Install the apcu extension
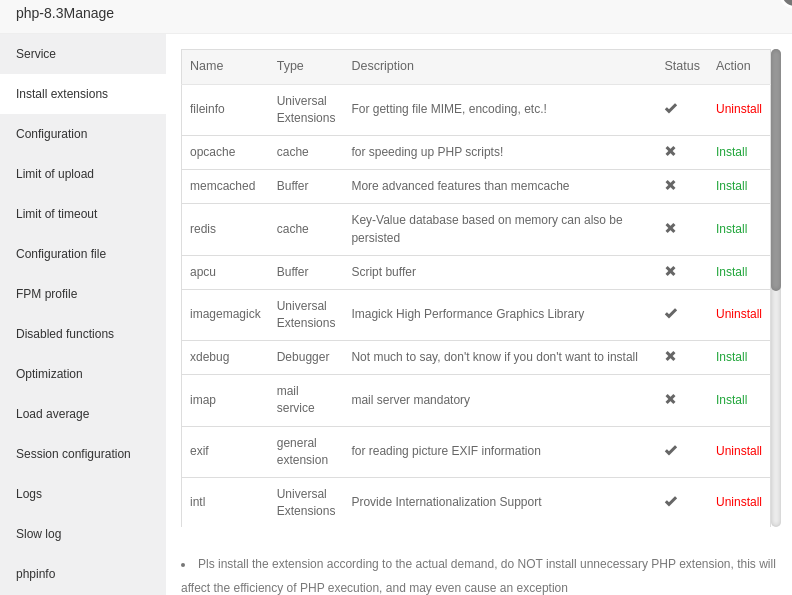This screenshot has height=595, width=792. [731, 272]
